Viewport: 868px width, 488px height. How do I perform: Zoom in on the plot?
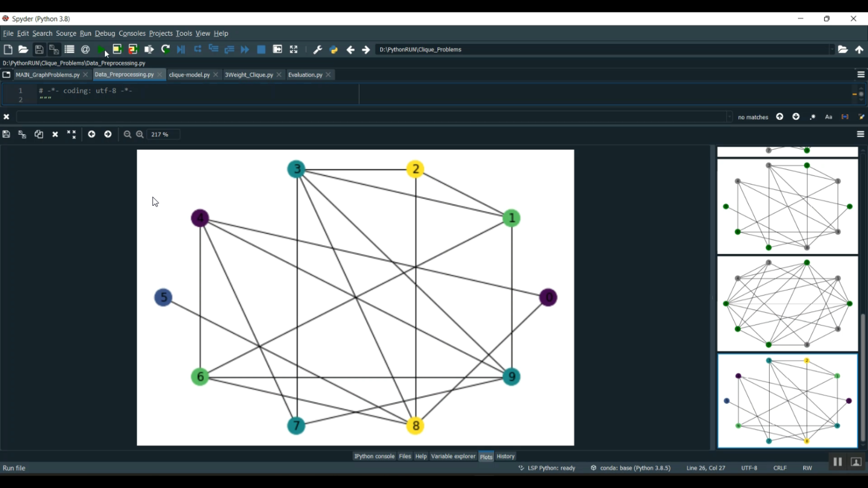pos(140,135)
